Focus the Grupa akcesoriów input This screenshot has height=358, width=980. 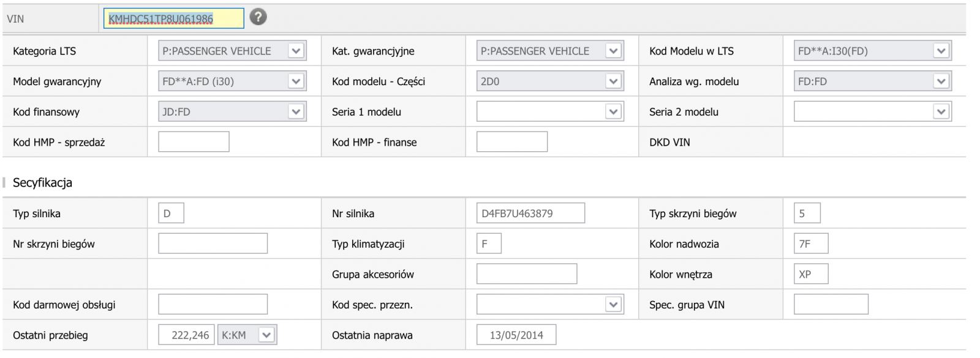point(526,274)
